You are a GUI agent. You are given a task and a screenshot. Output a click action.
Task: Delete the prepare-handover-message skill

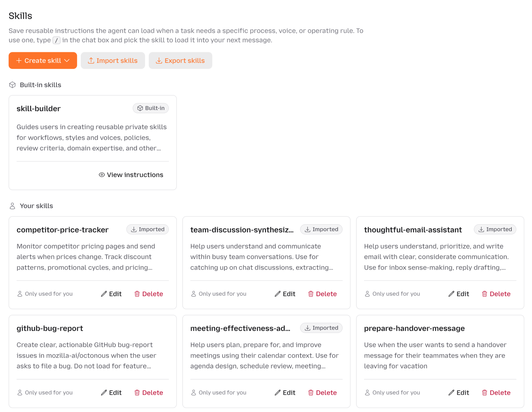[496, 393]
